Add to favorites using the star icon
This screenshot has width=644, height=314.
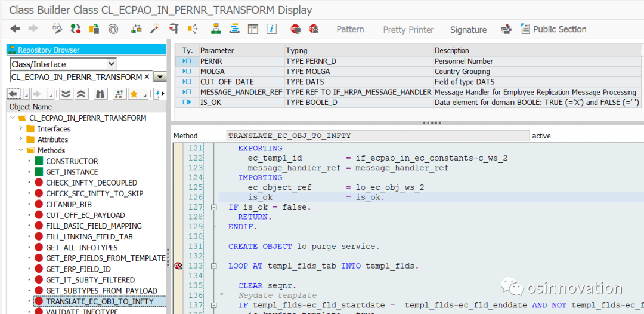134,94
